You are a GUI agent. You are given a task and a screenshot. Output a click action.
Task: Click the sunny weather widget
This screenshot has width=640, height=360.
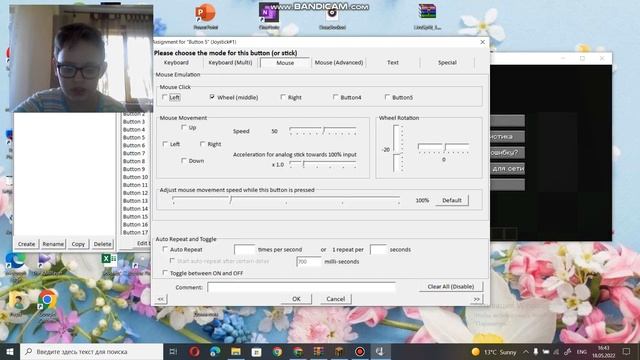(494, 351)
